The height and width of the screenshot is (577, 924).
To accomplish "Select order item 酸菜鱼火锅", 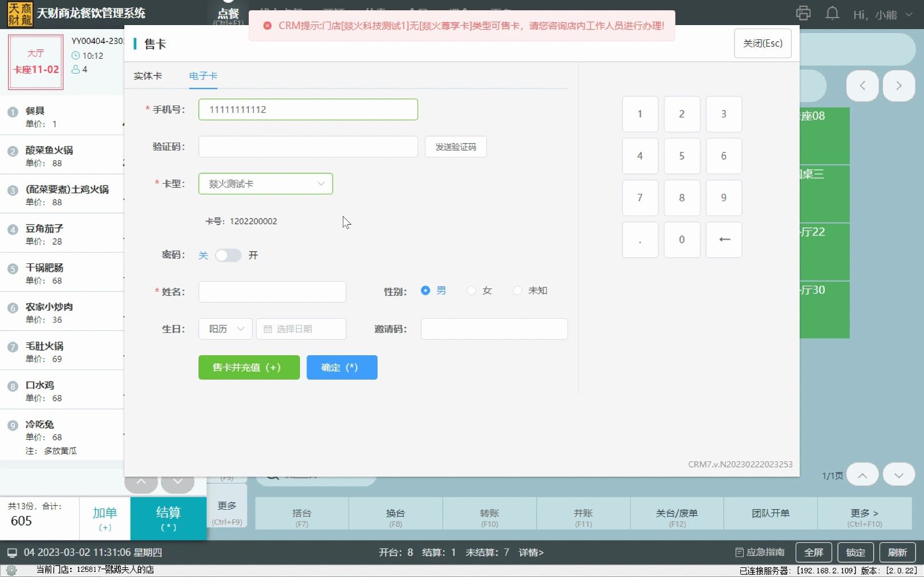I will pyautogui.click(x=62, y=156).
